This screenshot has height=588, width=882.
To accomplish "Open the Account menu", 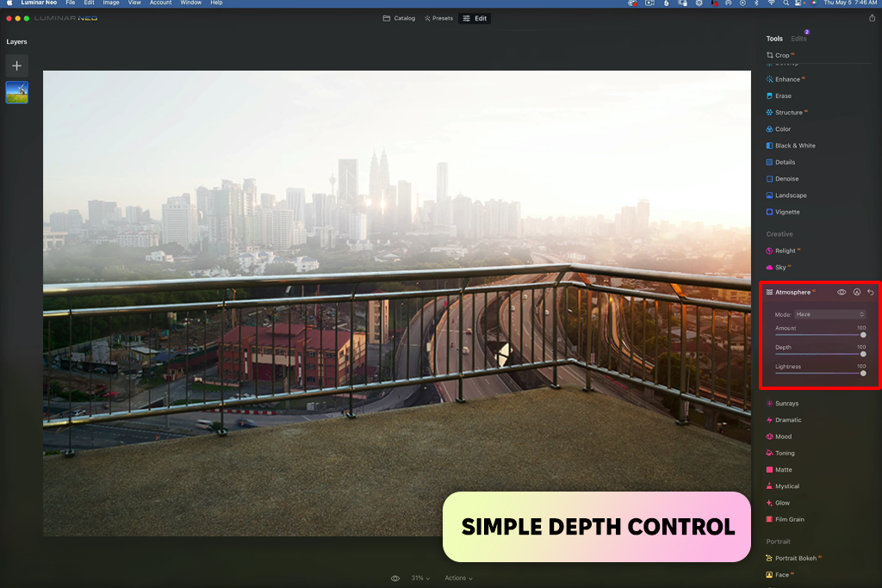I will tap(160, 3).
